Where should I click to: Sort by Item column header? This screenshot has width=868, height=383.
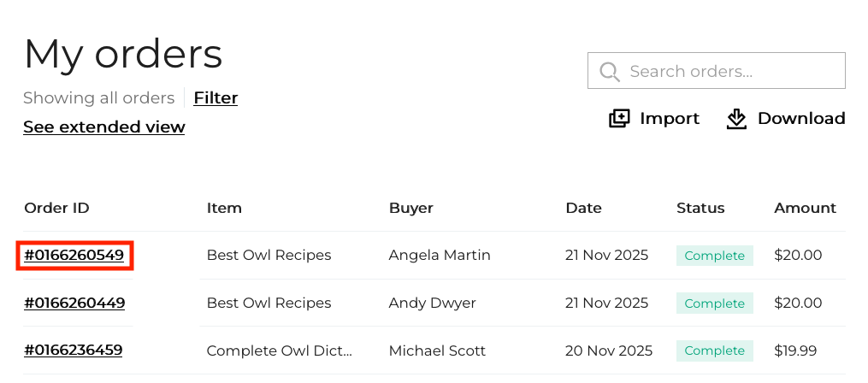[224, 208]
